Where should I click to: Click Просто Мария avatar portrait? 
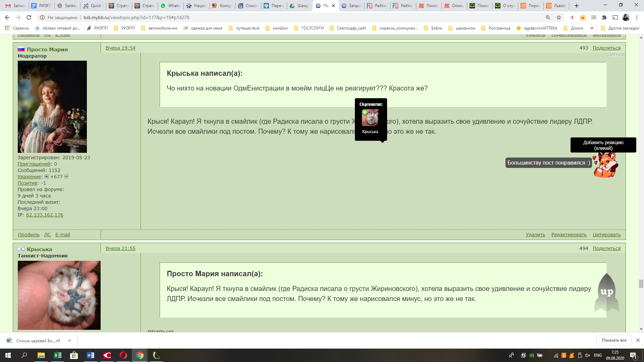click(52, 107)
